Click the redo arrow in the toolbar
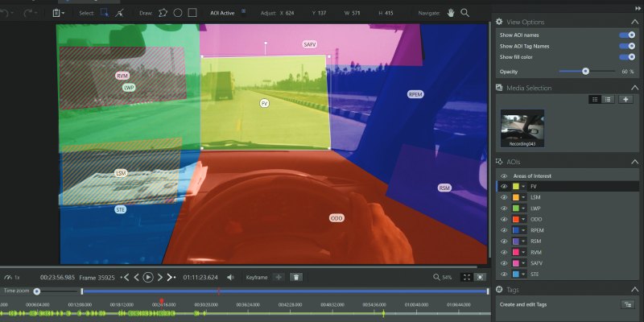Viewport: 644px width, 322px height. (28, 13)
